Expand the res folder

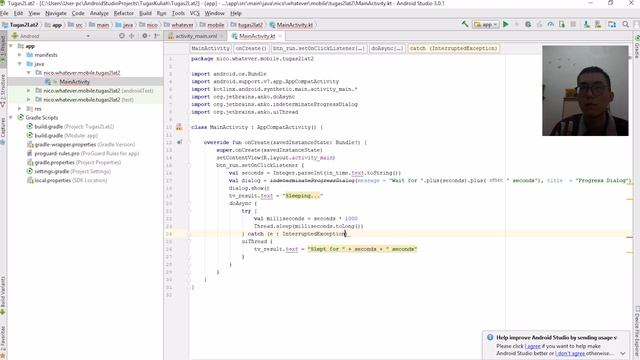pos(20,109)
